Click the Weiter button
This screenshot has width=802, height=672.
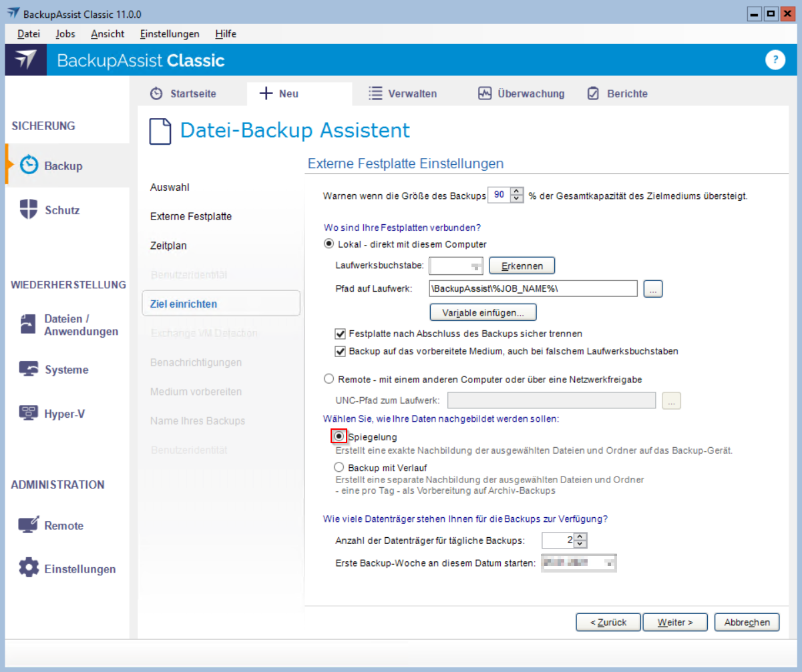click(674, 622)
